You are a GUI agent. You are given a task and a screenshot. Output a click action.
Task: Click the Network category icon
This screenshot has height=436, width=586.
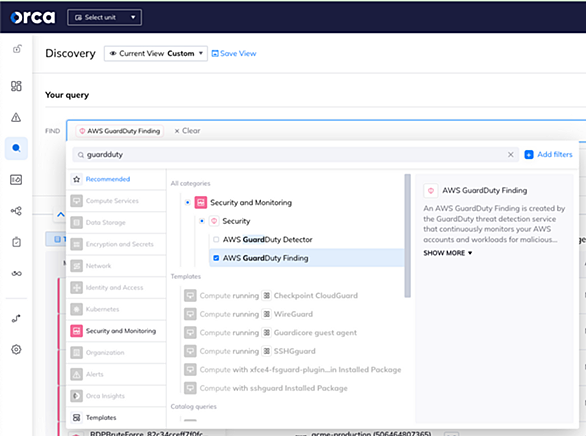[x=77, y=266]
